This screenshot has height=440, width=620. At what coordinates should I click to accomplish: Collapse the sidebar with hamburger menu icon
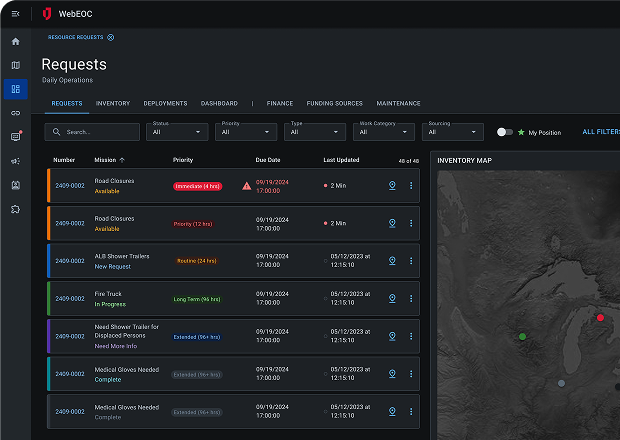click(15, 13)
